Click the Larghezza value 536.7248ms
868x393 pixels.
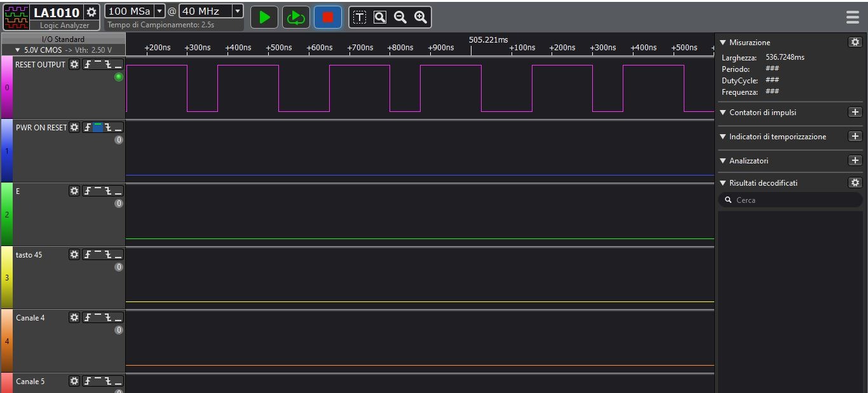(785, 57)
